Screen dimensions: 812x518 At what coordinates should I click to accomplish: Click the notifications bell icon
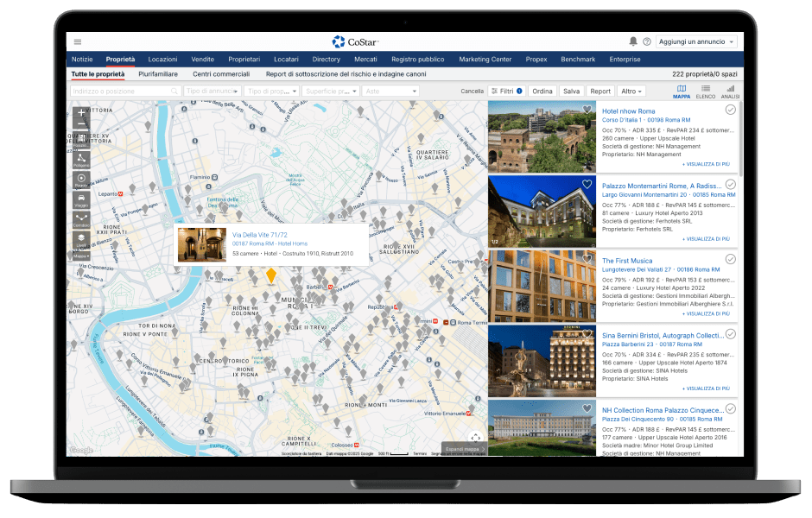pos(633,41)
